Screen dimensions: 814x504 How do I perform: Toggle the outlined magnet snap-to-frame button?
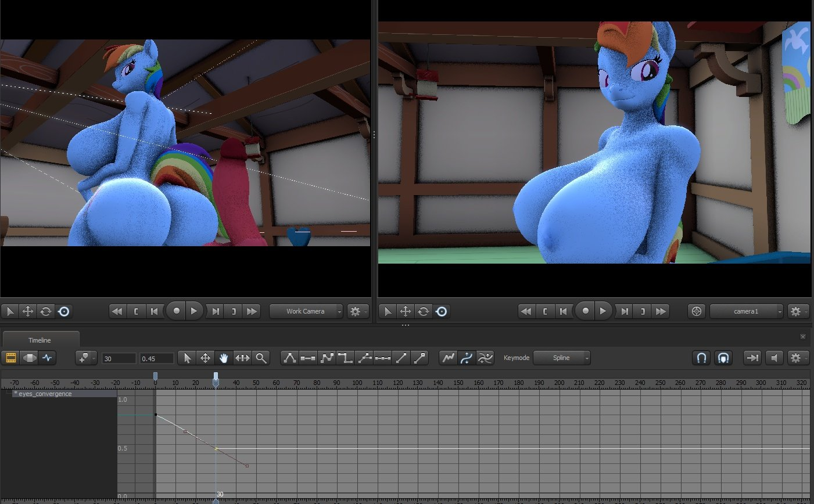click(x=723, y=358)
